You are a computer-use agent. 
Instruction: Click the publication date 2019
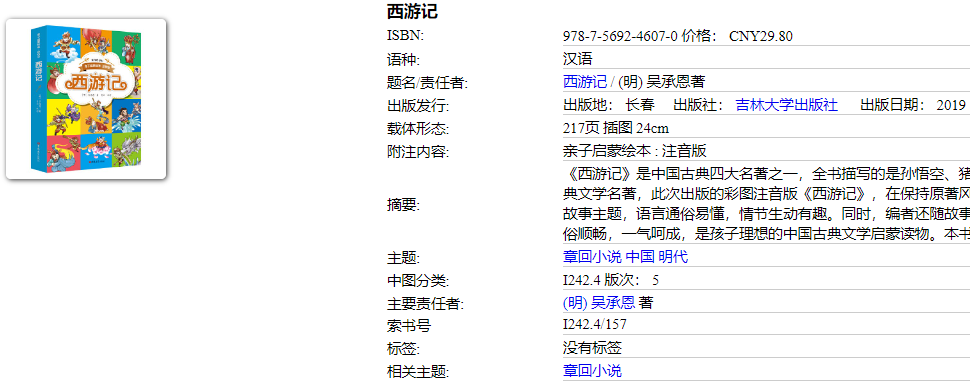(x=951, y=105)
